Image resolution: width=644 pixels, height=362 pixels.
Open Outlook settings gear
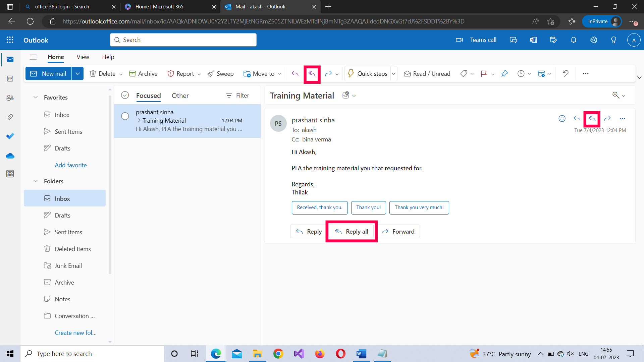(594, 40)
